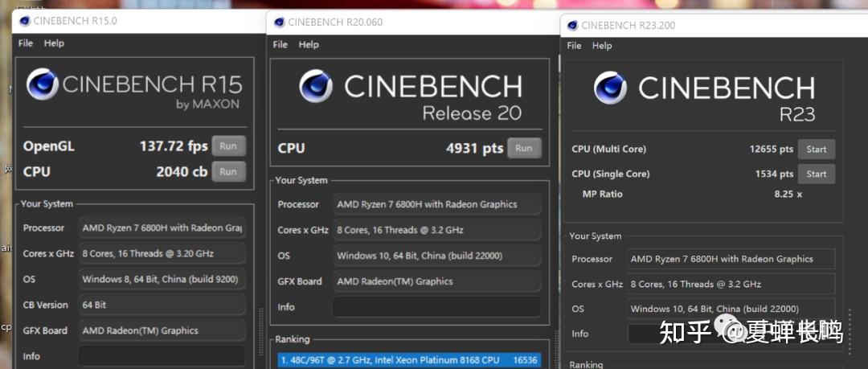Click the Your System heading in R15
This screenshot has width=868, height=369.
[47, 204]
